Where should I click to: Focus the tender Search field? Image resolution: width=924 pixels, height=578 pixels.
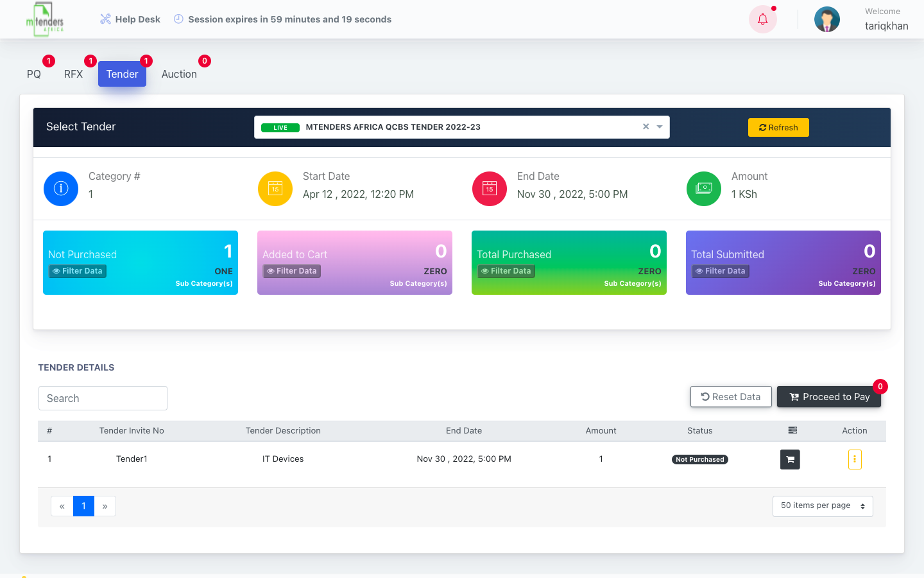pos(103,398)
